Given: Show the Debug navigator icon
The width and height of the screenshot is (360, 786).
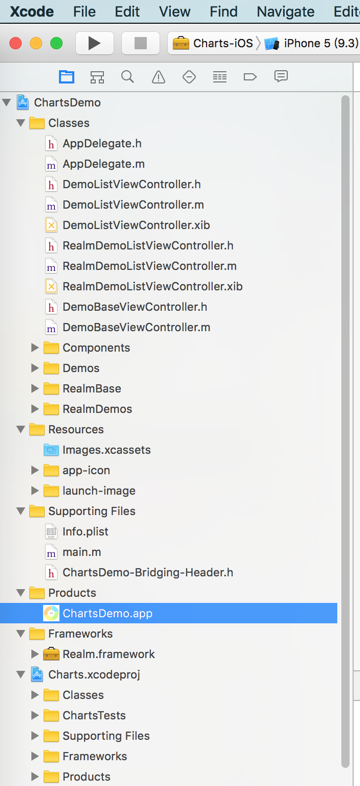Looking at the screenshot, I should point(220,77).
